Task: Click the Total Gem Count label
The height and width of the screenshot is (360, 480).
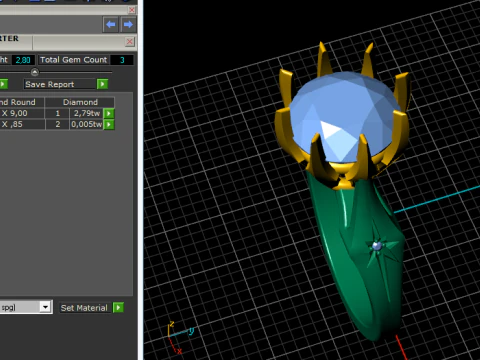Action: coord(74,60)
